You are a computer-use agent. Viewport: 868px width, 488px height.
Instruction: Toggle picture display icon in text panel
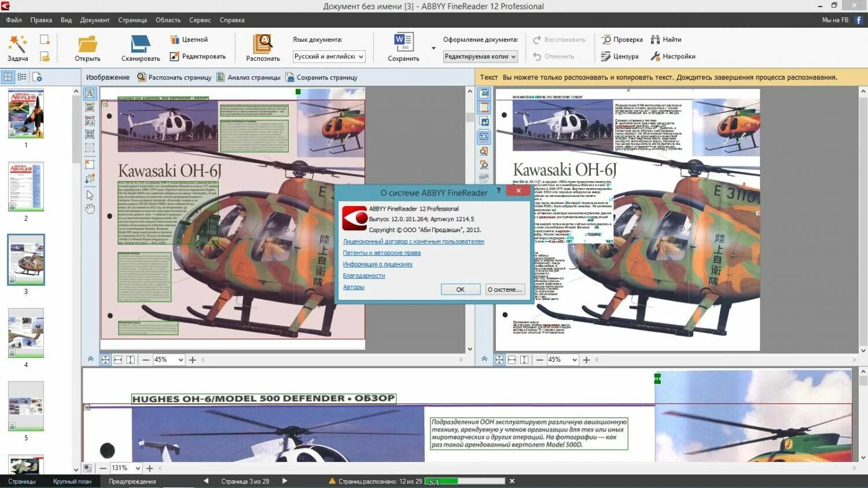click(x=484, y=93)
